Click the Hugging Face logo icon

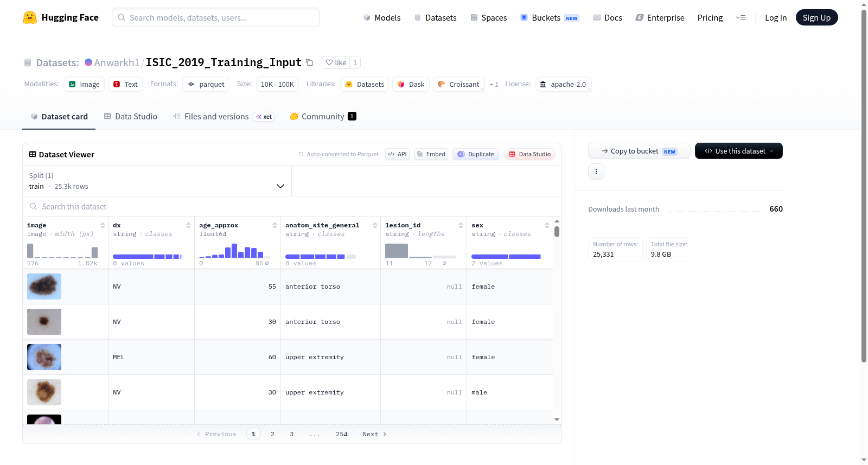[30, 17]
